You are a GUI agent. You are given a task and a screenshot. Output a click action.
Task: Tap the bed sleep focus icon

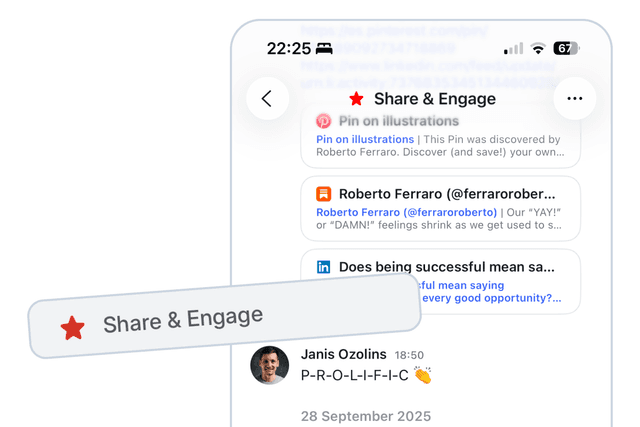[x=324, y=49]
